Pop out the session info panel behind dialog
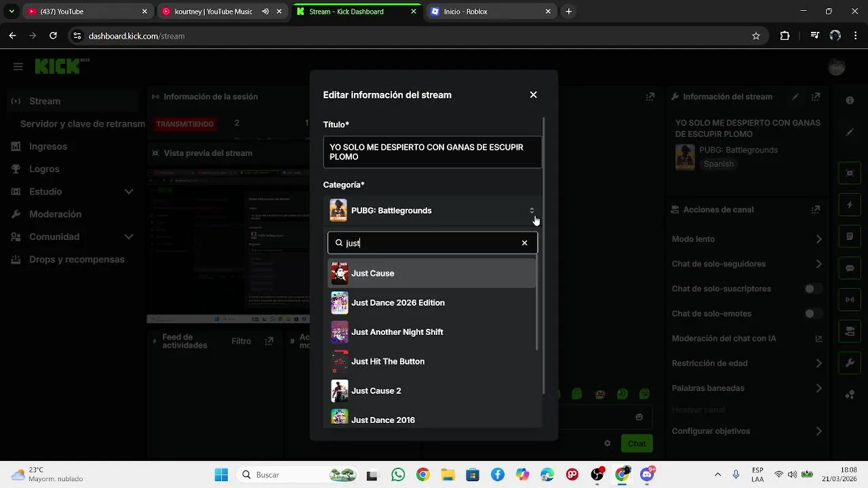This screenshot has width=868, height=488. click(x=650, y=97)
